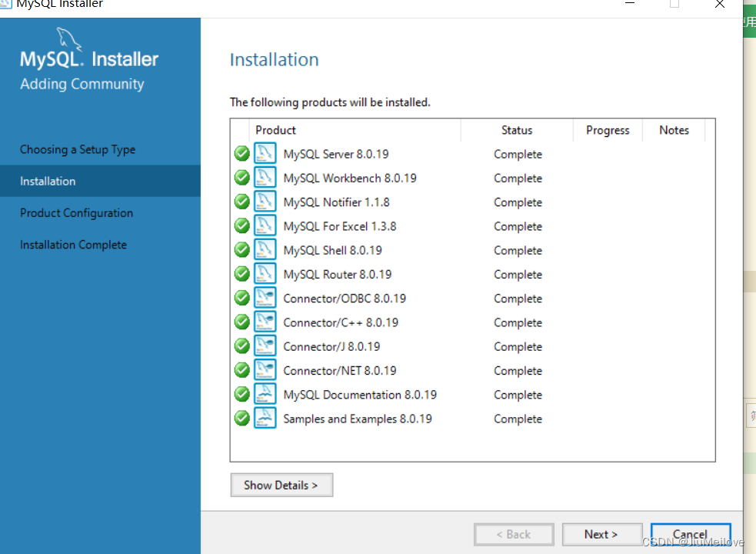Click Complete status for MySQL Documentation 8.0.19
Image resolution: width=756 pixels, height=554 pixels.
pos(518,395)
